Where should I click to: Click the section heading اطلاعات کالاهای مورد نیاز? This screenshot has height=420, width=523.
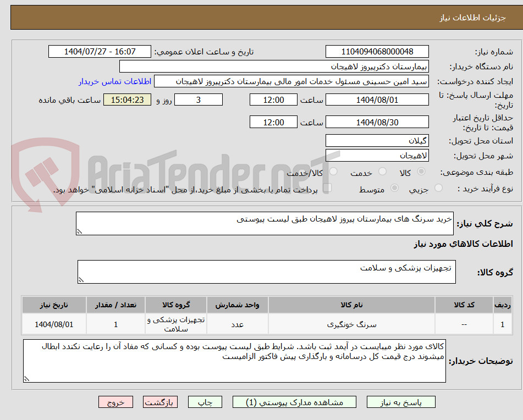pyautogui.click(x=463, y=244)
